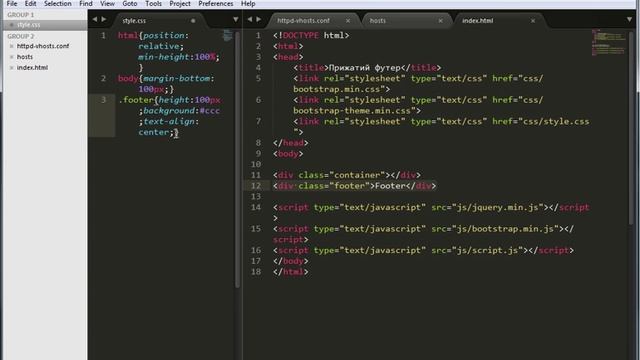Click the bootstrap-theme.min.css text
Image resolution: width=640 pixels, height=360 pixels.
click(x=354, y=111)
